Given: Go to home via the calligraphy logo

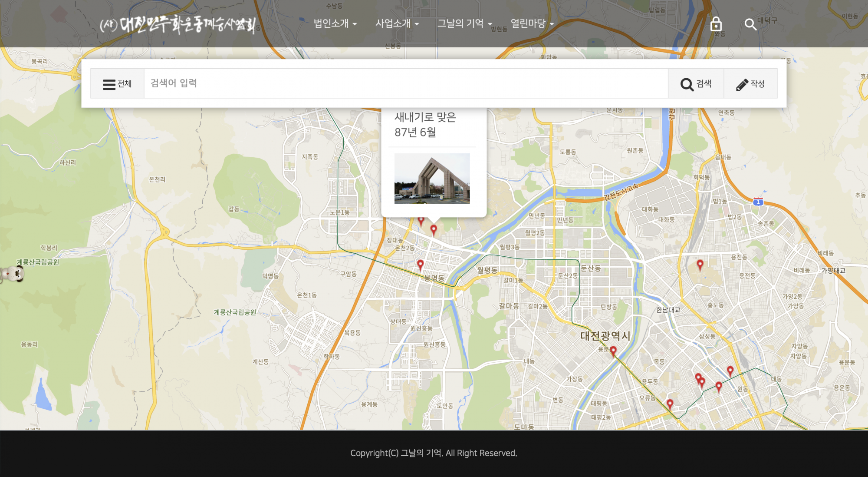Looking at the screenshot, I should point(178,25).
